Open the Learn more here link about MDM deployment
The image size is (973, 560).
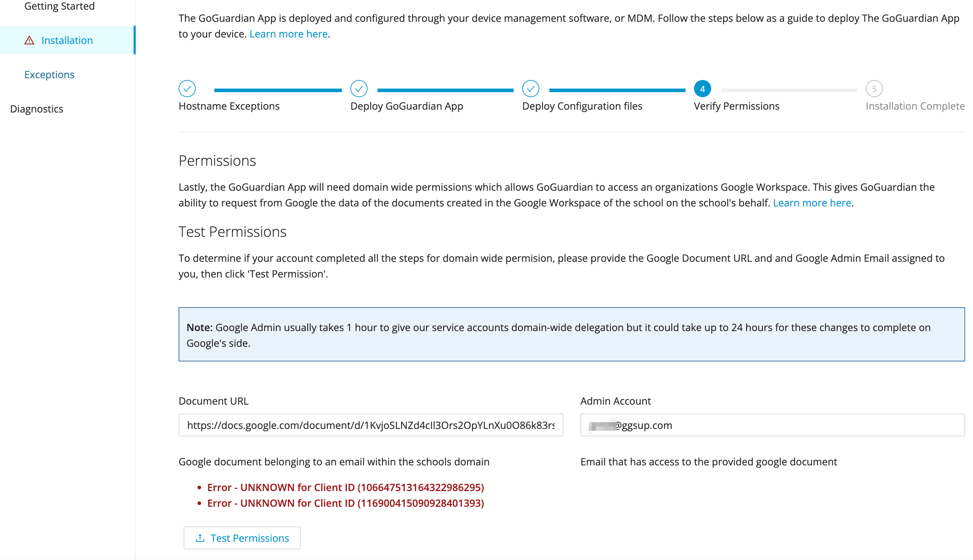pos(289,34)
